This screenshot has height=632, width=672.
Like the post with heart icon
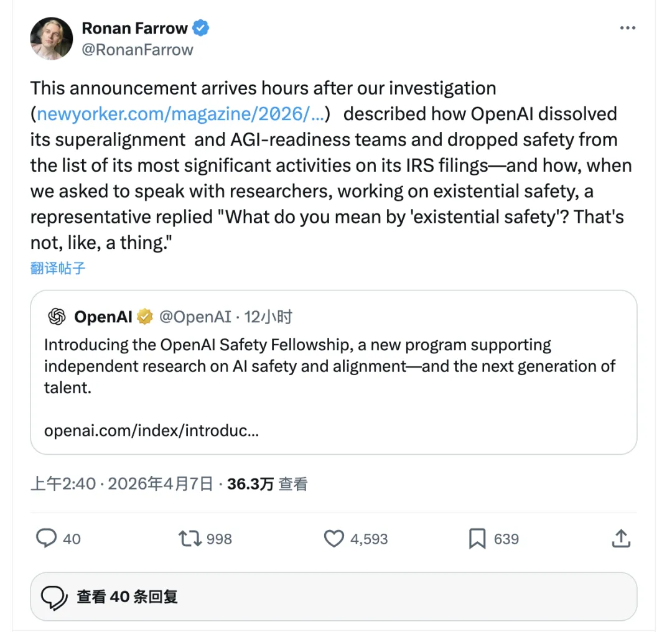[334, 538]
